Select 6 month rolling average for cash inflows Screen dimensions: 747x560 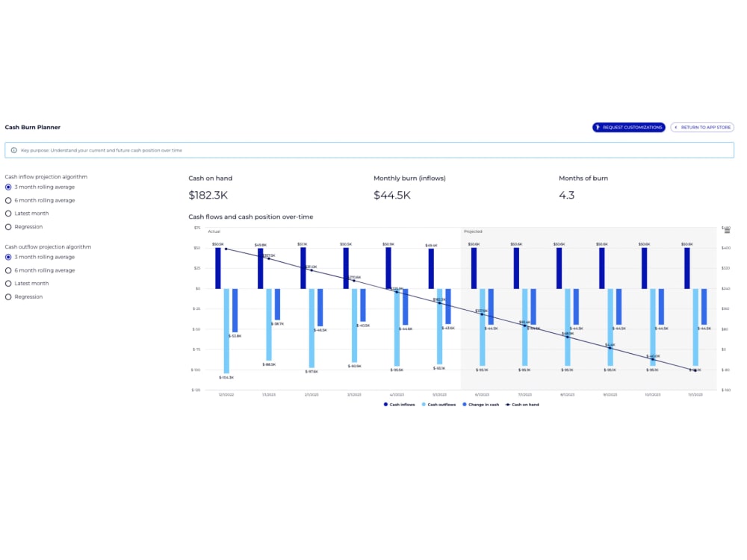pos(7,200)
